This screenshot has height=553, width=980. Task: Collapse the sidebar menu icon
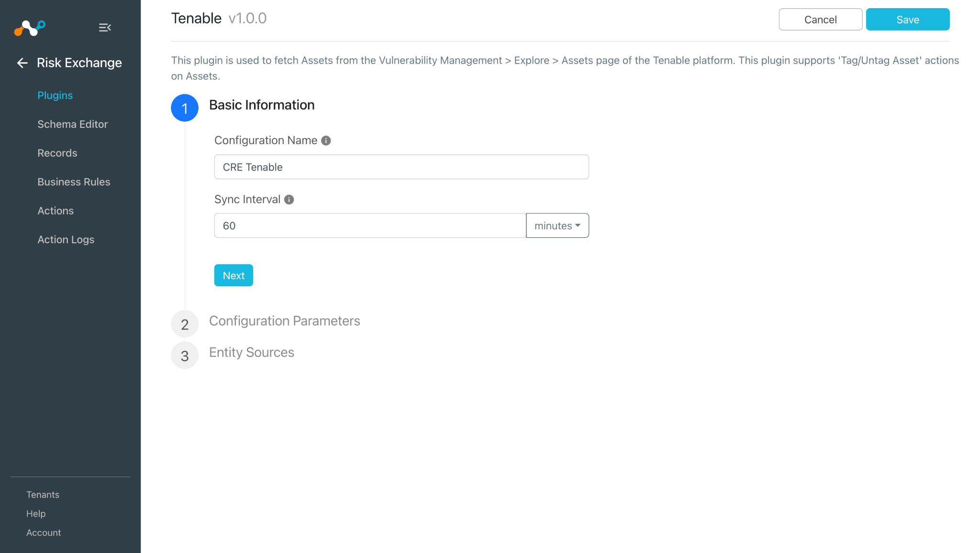pos(105,28)
